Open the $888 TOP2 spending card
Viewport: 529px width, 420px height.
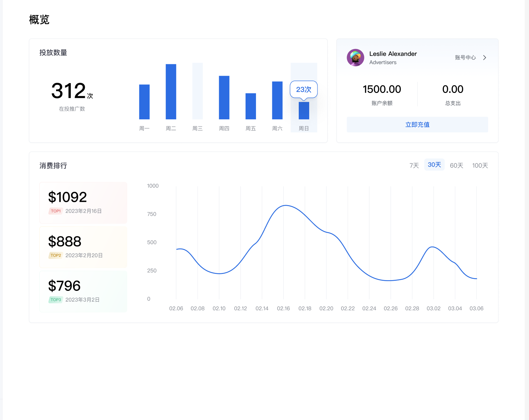[x=83, y=247]
